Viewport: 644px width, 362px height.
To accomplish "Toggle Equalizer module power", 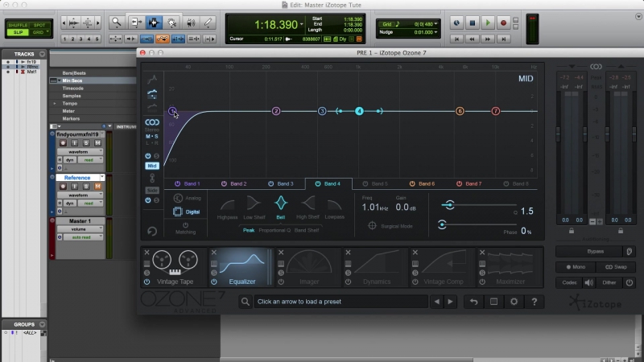I will coord(214,282).
